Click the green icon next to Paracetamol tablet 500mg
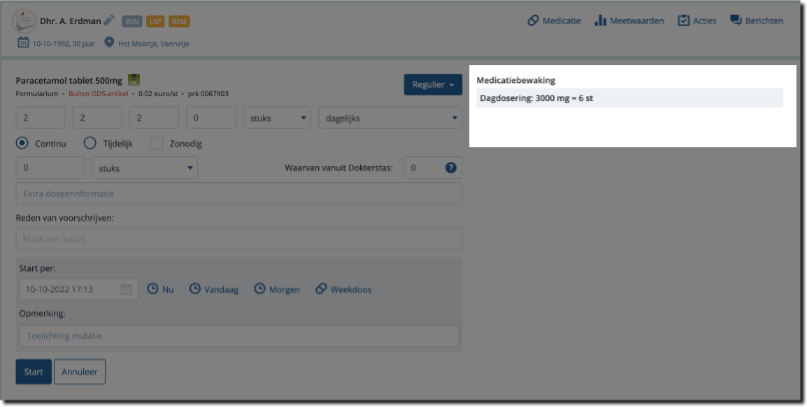807x407 pixels. pos(134,79)
